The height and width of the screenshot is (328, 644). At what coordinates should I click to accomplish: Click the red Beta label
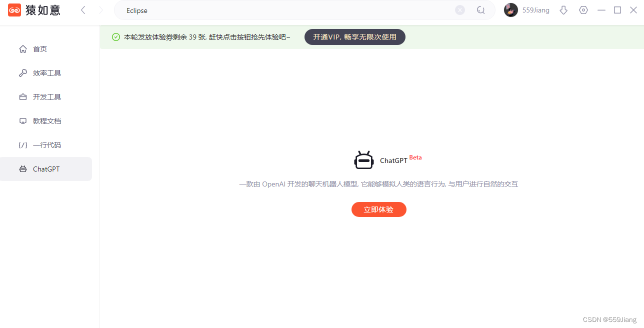[415, 157]
